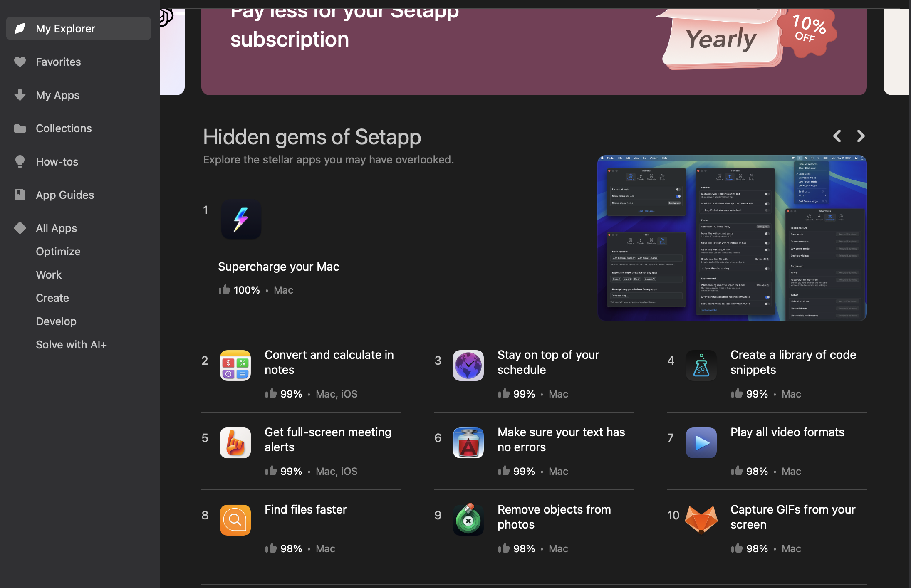Select the Optimize category under All Apps

click(58, 252)
